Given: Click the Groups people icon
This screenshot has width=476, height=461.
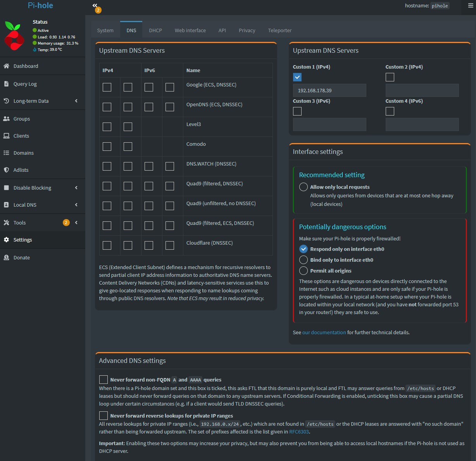Looking at the screenshot, I should coord(6,119).
